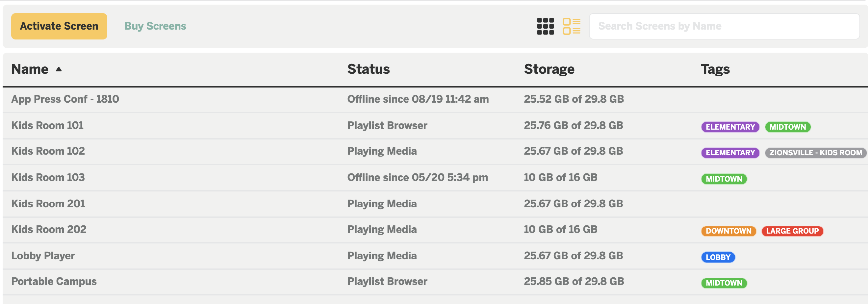Click the purple ELEMENTARY tag on Kids Room 101
The height and width of the screenshot is (304, 868).
(x=730, y=127)
